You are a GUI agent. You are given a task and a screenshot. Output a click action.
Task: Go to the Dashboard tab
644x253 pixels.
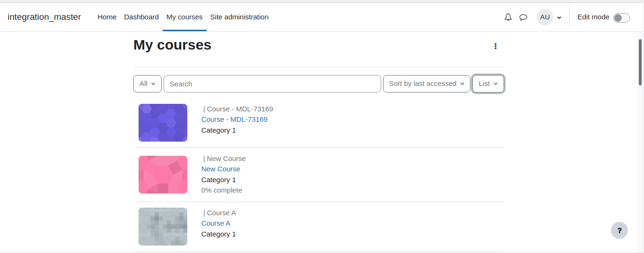(x=141, y=17)
